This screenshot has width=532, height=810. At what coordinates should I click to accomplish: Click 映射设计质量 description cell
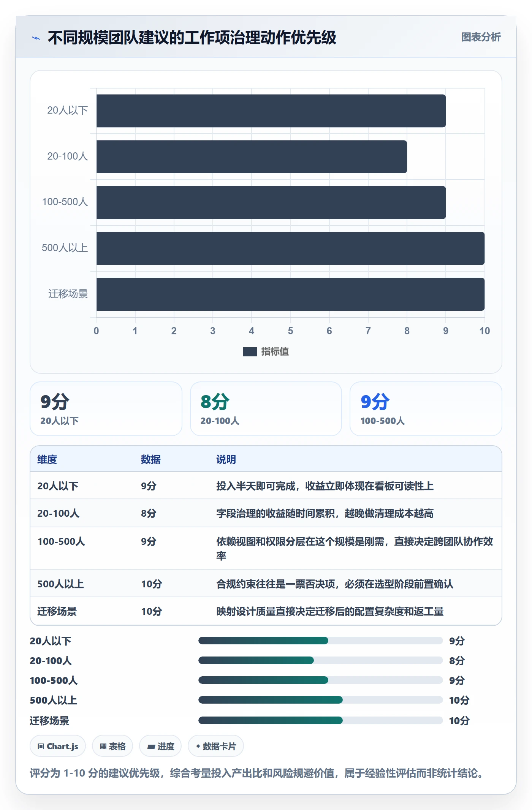[330, 611]
